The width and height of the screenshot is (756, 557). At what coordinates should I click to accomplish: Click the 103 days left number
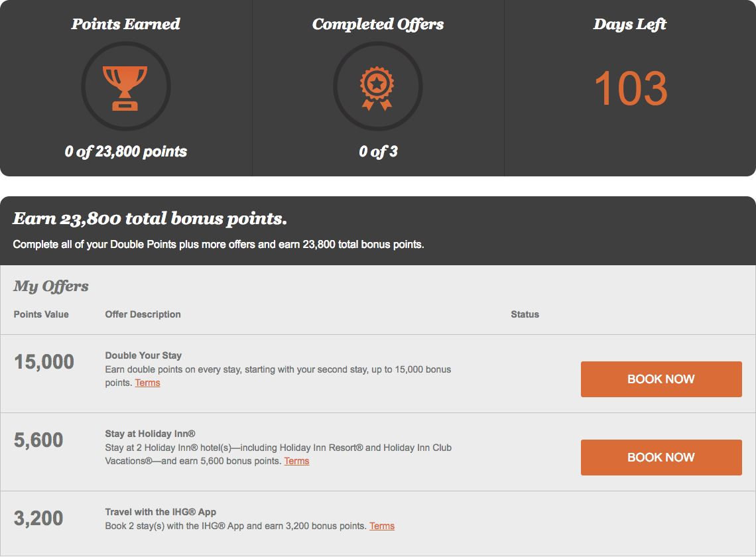pos(630,88)
